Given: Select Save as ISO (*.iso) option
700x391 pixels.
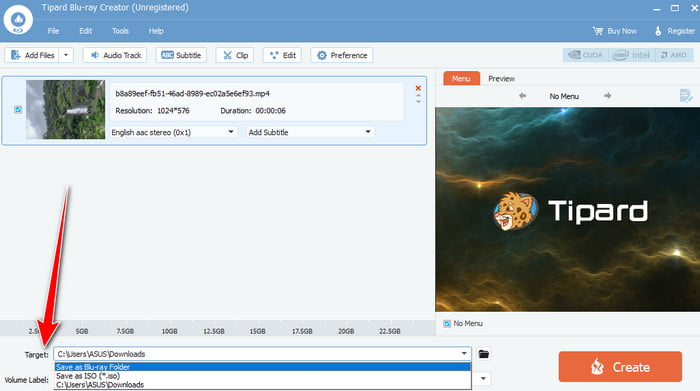Looking at the screenshot, I should (x=262, y=376).
